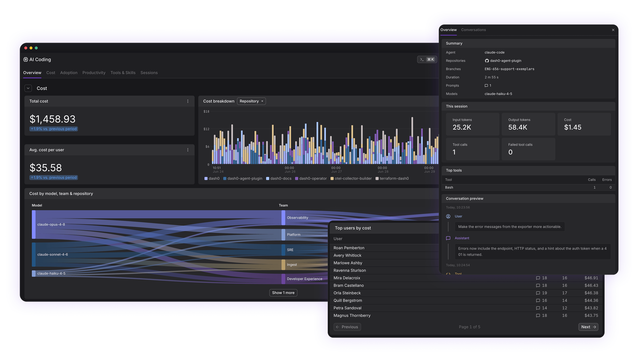Click the Output tokens 58.4K card

[528, 124]
